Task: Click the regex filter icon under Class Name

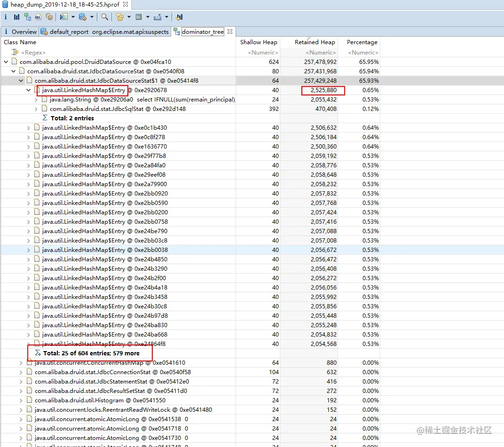Action: [x=15, y=52]
